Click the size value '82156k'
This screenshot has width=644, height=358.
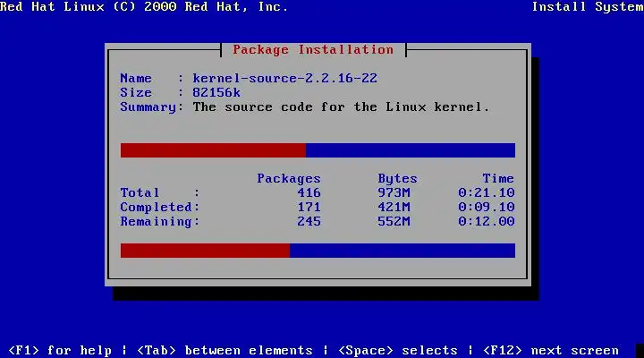[216, 92]
